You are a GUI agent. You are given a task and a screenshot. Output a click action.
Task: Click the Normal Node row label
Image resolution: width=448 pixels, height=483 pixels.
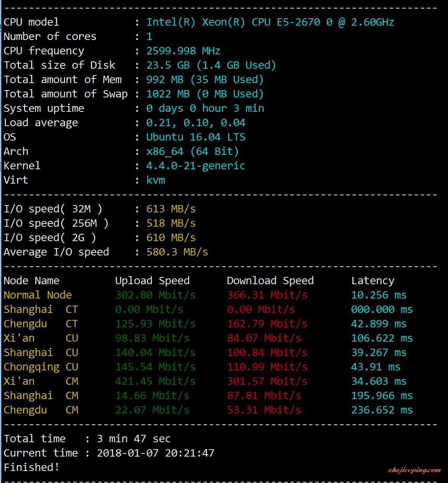[x=38, y=295]
